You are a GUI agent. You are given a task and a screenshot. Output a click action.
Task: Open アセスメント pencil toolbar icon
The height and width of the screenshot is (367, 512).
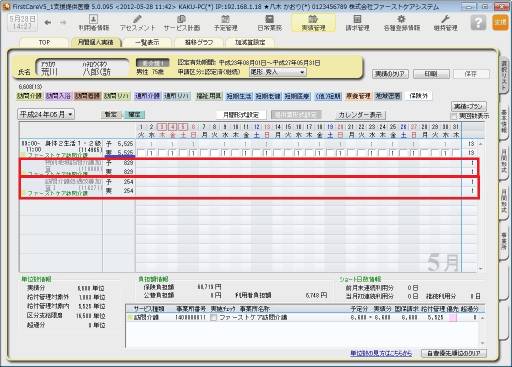(x=137, y=23)
